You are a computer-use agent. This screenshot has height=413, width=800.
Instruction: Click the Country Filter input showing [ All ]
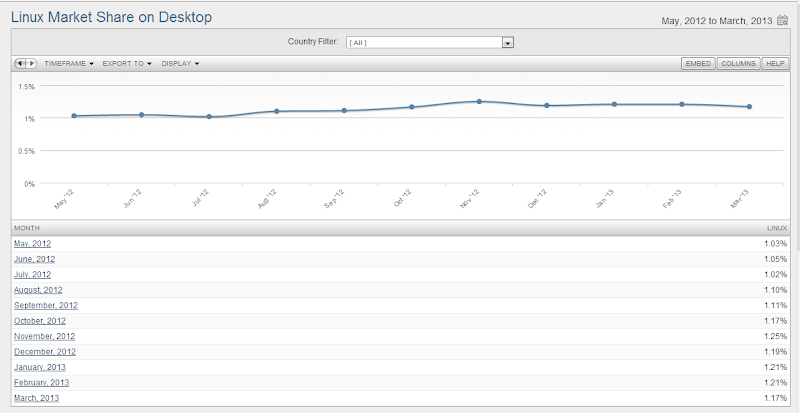coord(424,43)
